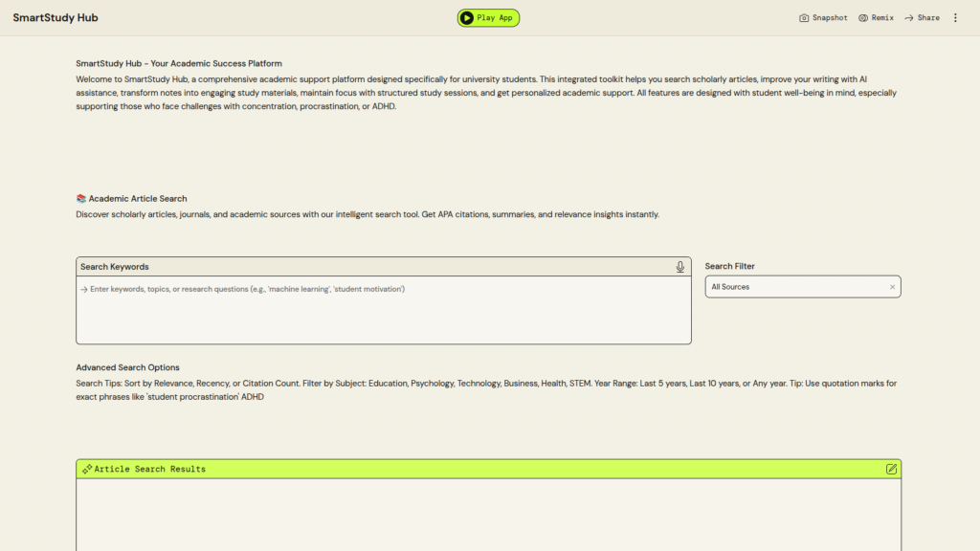Open the Search Filter dropdown
The height and width of the screenshot is (551, 980).
[x=794, y=287]
